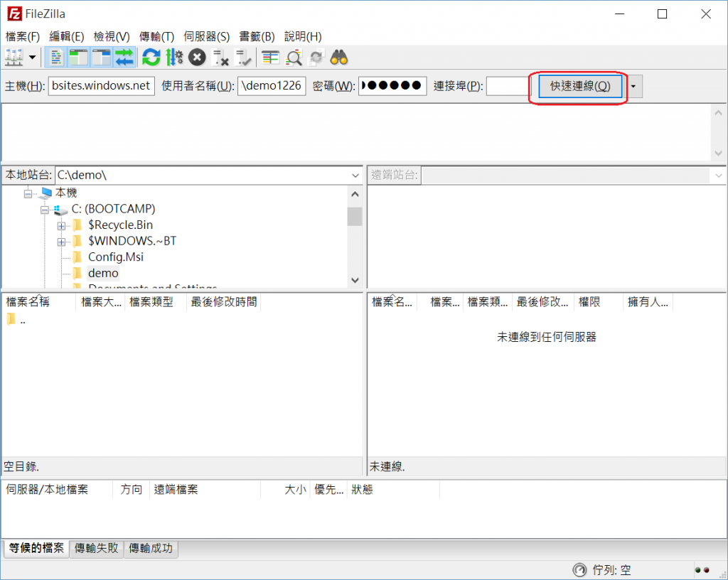
Task: Select the demo folder in tree
Action: click(103, 273)
